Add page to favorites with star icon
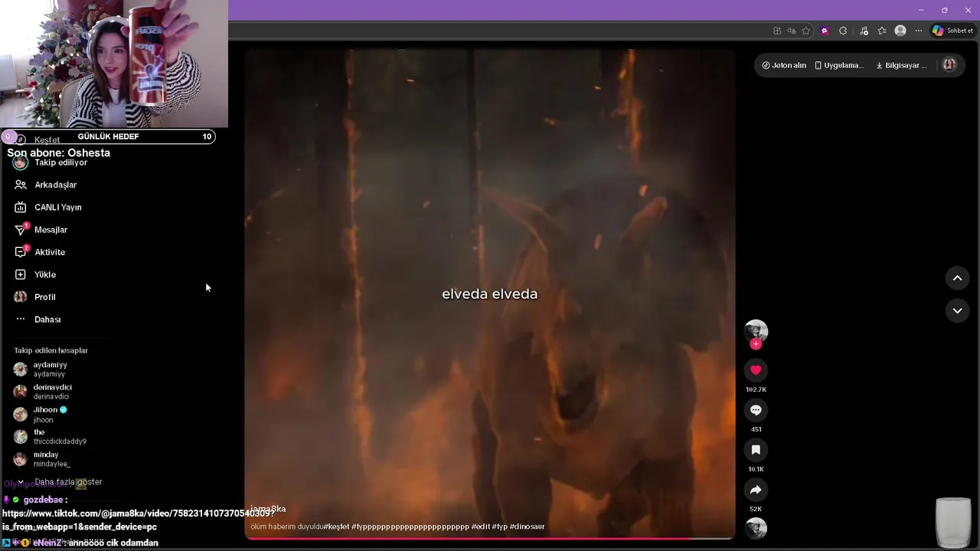Screen dimensions: 980x551 pos(806,31)
